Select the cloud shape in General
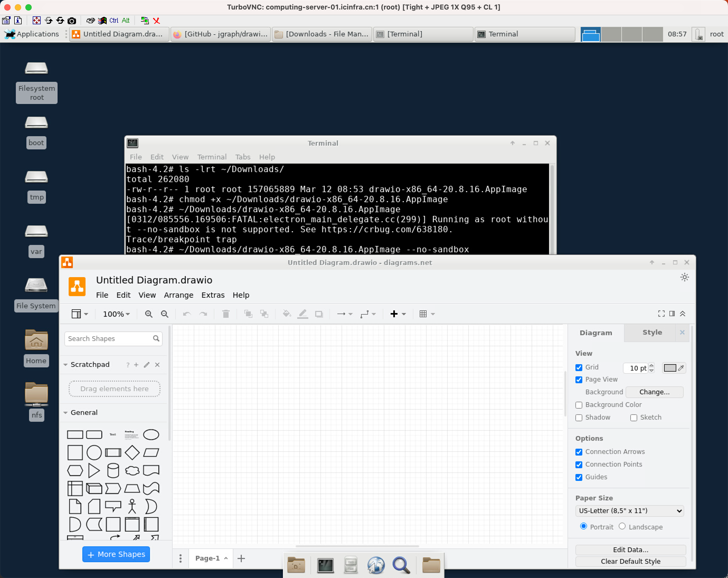 [x=132, y=471]
